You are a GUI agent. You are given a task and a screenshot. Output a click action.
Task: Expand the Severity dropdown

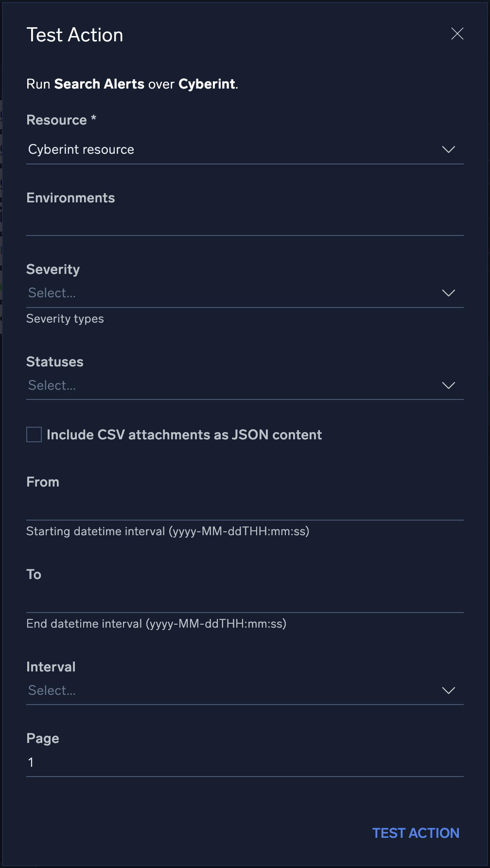(x=243, y=293)
